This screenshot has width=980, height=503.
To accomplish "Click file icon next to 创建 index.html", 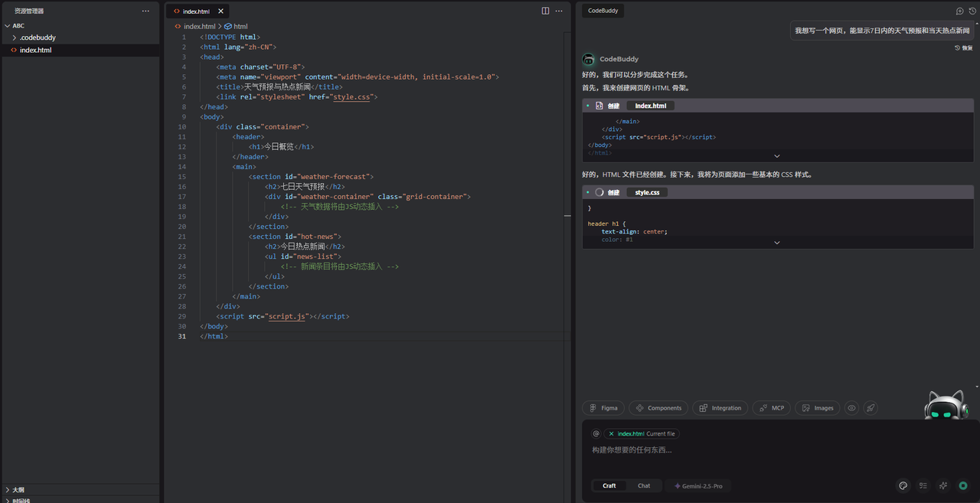I will click(599, 106).
